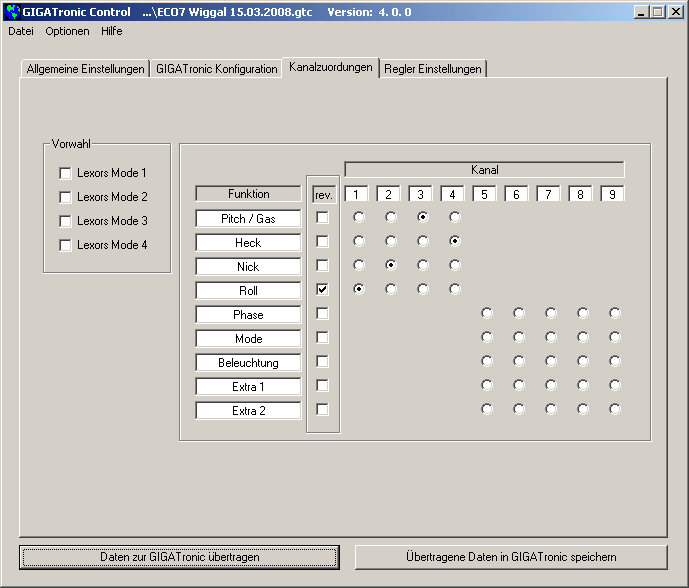Click the Pitch / Gas function field
This screenshot has height=588, width=689.
tap(248, 218)
